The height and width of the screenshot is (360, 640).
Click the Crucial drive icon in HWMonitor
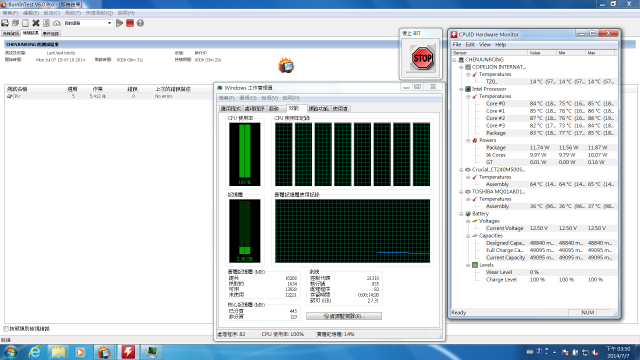coord(468,170)
